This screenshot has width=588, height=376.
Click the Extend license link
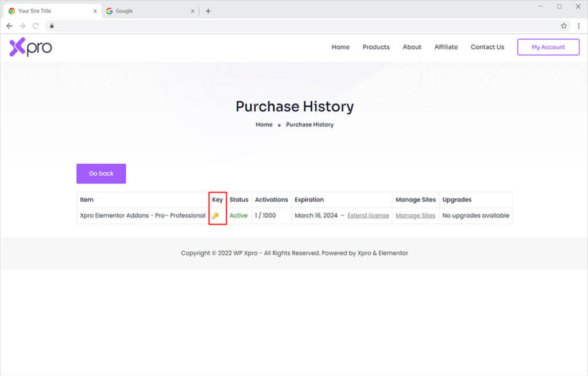(x=368, y=216)
